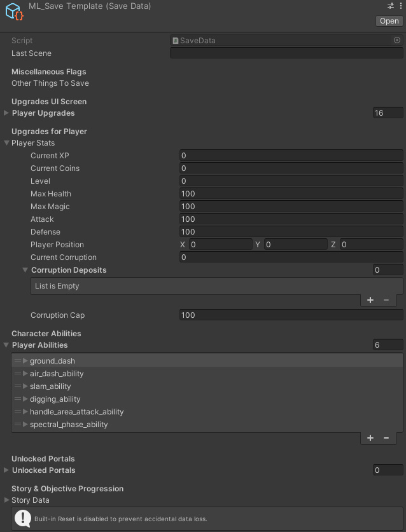Expand the spectral_phase_ability entry
Screen dimensions: 406x532
(x=25, y=425)
